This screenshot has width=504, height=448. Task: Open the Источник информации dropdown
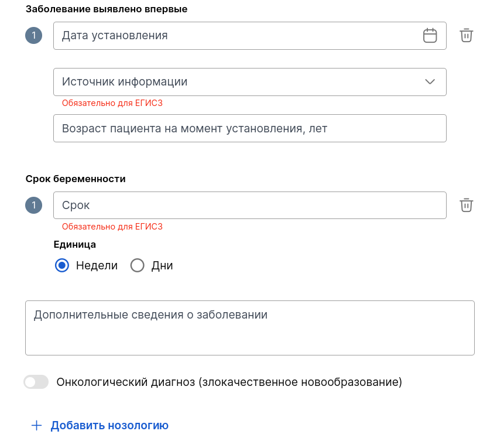pos(250,81)
